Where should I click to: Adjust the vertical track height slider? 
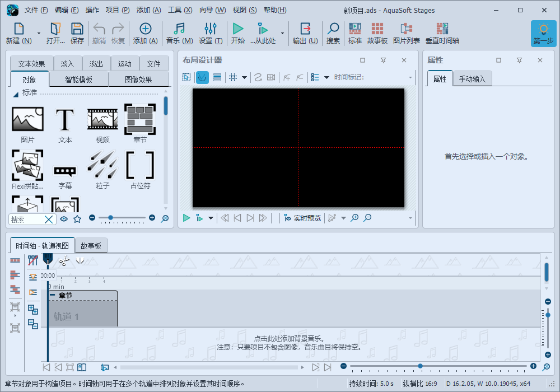tap(548, 315)
